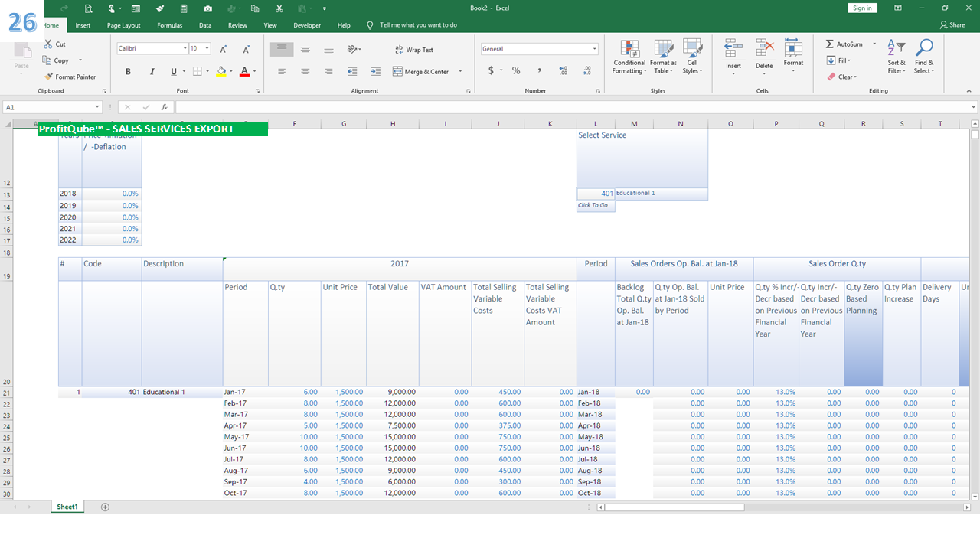980x551 pixels.
Task: Click the Print Preview icon in quick access
Action: [x=89, y=8]
